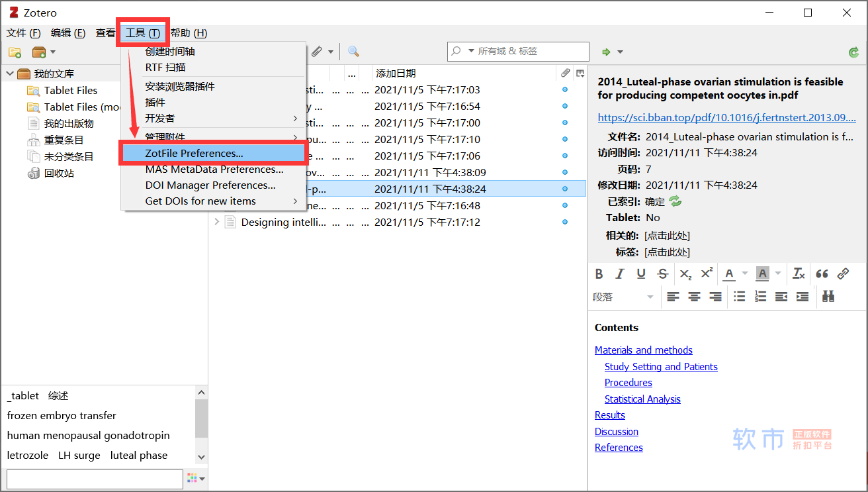Image resolution: width=868 pixels, height=492 pixels.
Task: Open dropdown arrow next to Locate arrow
Action: point(620,52)
